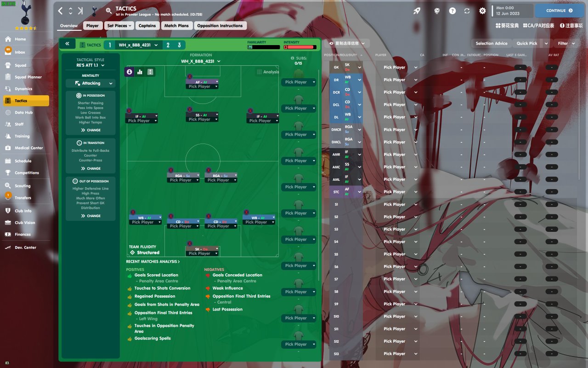The height and width of the screenshot is (368, 588).
Task: Remove the SS attacking midfielder position on pitch
Action: point(190,109)
